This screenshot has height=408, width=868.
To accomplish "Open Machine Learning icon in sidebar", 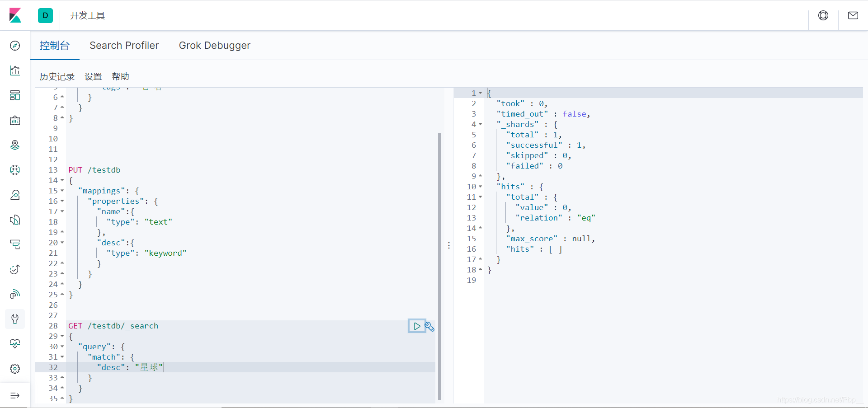I will pos(15,170).
